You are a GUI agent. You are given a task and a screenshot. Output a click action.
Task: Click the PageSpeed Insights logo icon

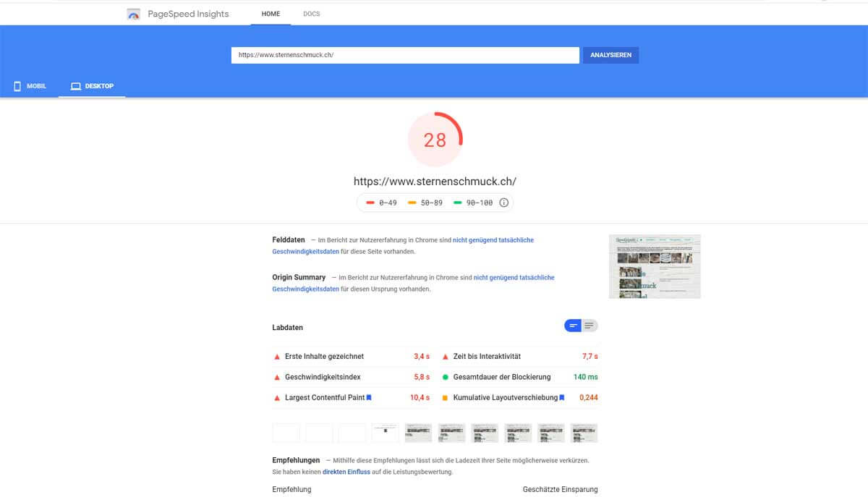[x=133, y=14]
